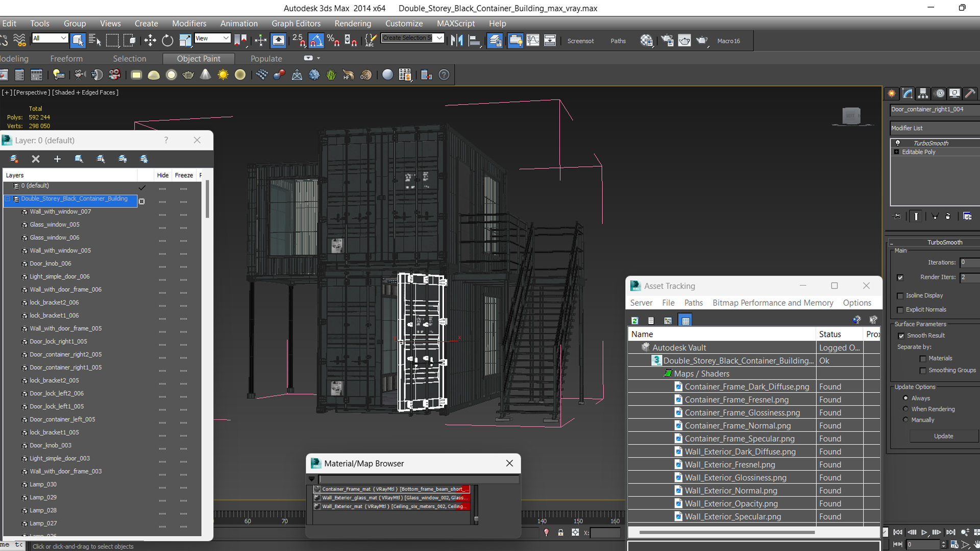Image resolution: width=980 pixels, height=551 pixels.
Task: Click Configure Modifier Sets icon
Action: (967, 216)
